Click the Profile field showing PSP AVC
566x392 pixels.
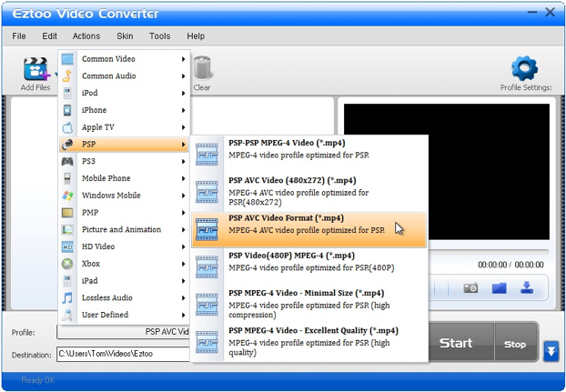coord(123,332)
